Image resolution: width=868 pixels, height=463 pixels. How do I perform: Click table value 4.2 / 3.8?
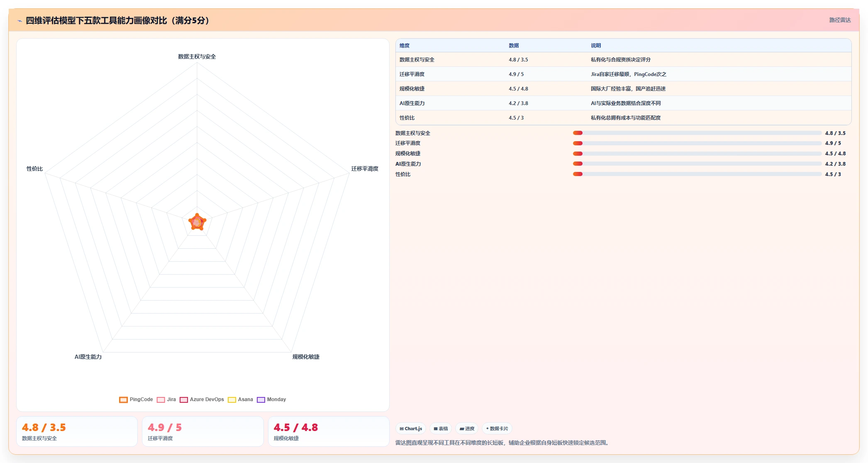coord(518,103)
